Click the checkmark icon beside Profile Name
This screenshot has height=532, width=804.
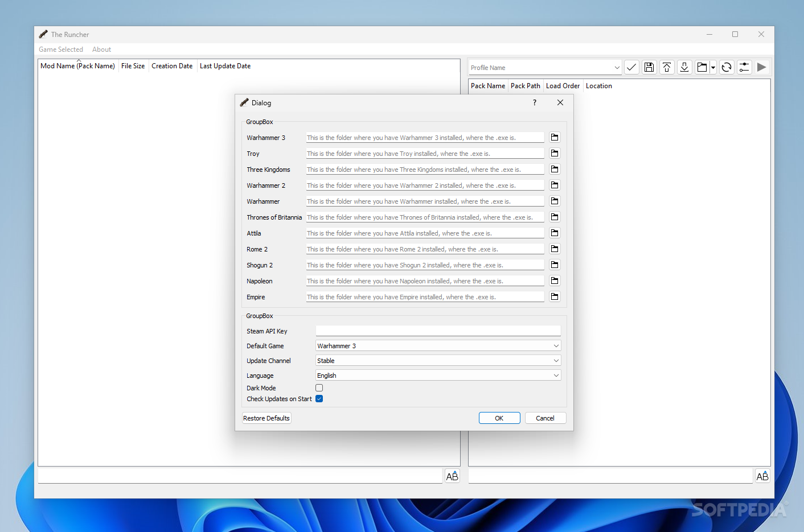[631, 67]
